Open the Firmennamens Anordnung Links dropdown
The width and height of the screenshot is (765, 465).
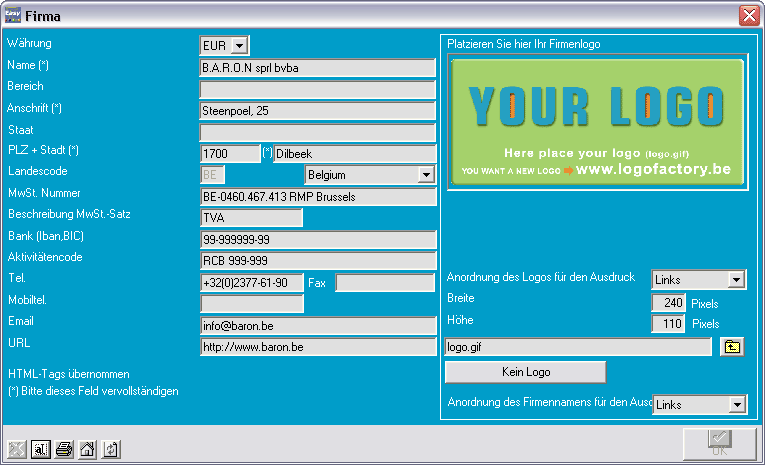[737, 404]
